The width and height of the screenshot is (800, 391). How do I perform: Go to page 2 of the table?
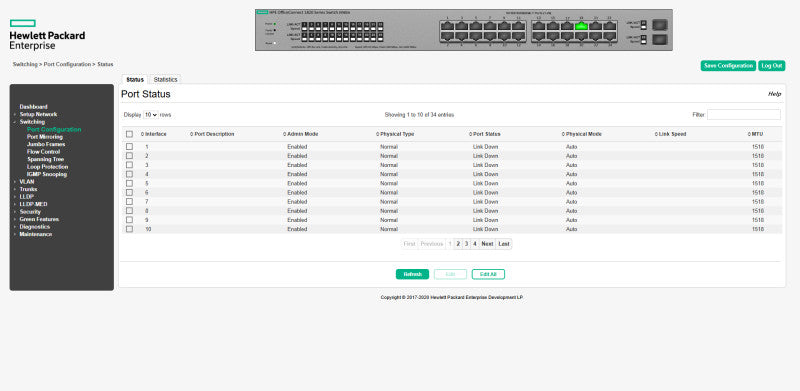click(458, 244)
